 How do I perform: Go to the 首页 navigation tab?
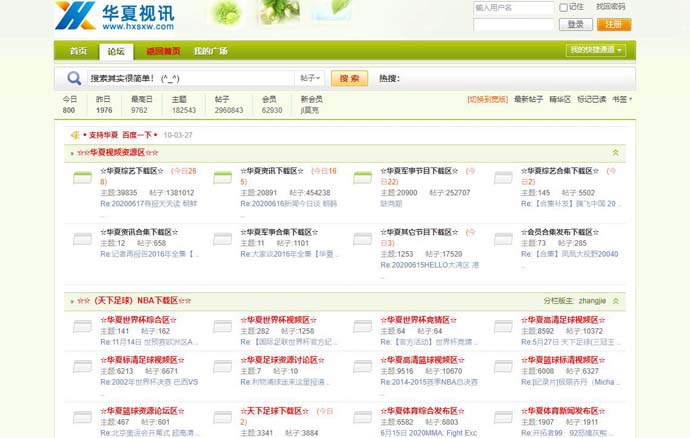coord(78,51)
